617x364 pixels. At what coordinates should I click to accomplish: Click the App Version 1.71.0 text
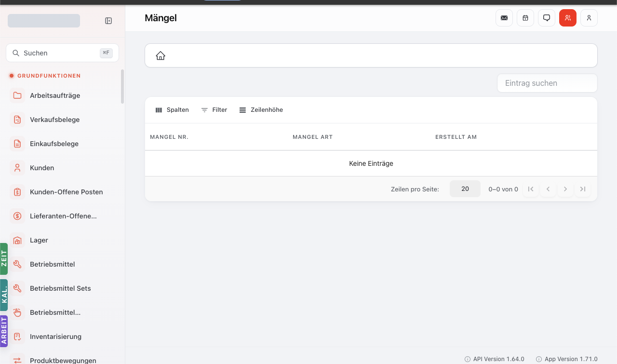pyautogui.click(x=571, y=359)
